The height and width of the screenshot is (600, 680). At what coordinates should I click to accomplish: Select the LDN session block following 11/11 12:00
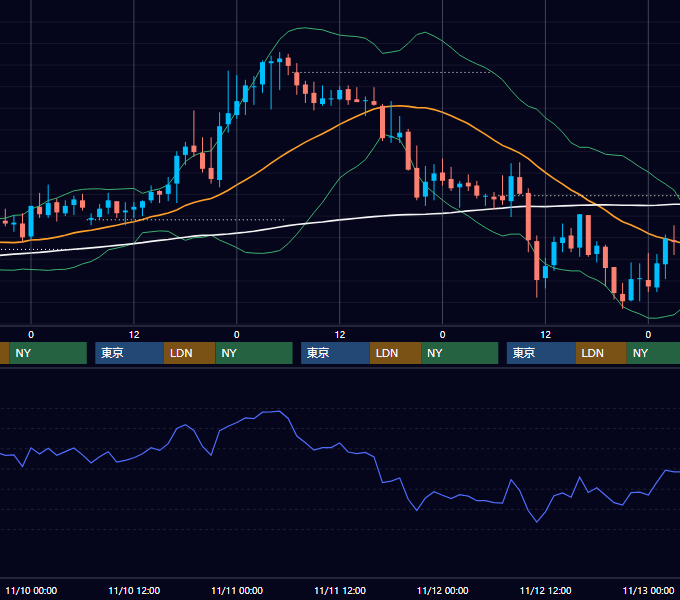[396, 353]
